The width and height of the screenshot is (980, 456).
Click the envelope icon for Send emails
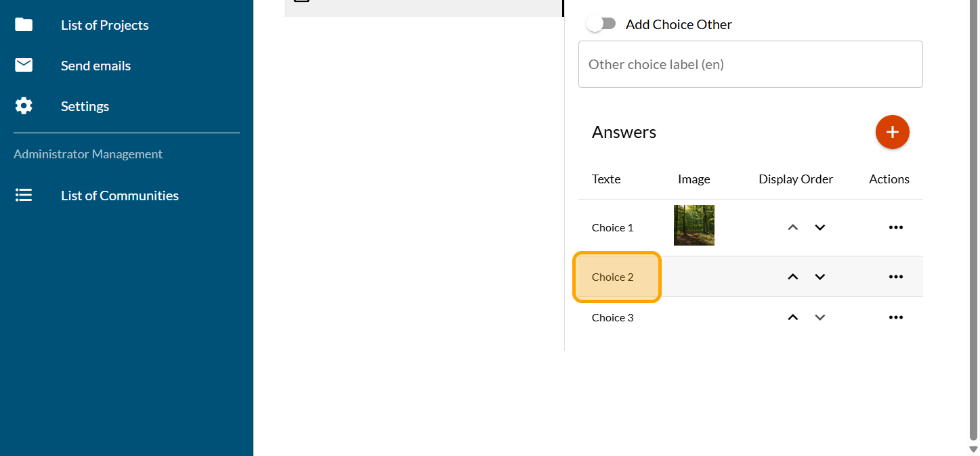point(24,66)
